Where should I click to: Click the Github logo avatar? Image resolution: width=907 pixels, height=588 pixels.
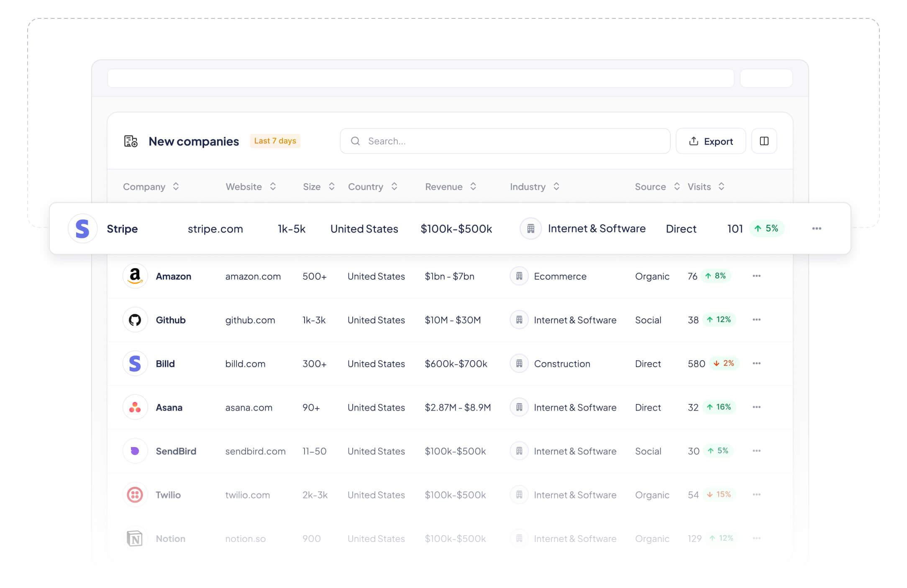tap(135, 320)
